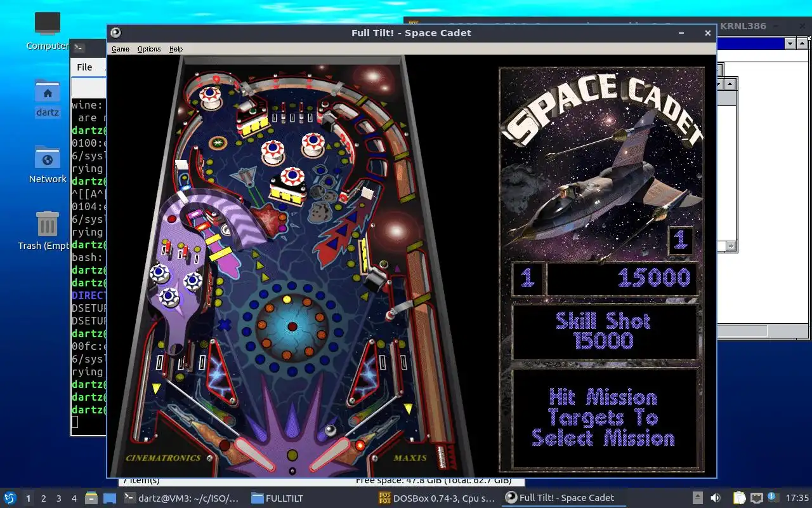Click the terminal window's title bar icon
Image resolution: width=812 pixels, height=508 pixels.
pyautogui.click(x=78, y=47)
